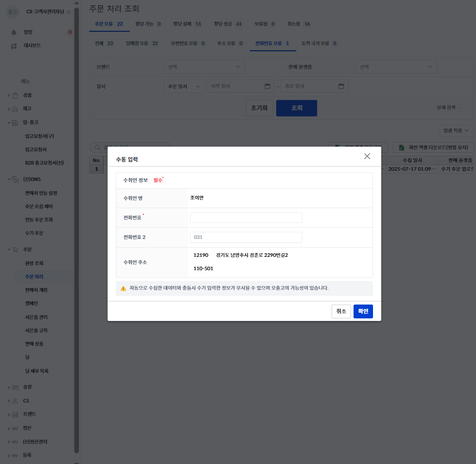Viewport: 476px width, 464px height.
Task: Click the warning triangle icon
Action: coord(123,288)
